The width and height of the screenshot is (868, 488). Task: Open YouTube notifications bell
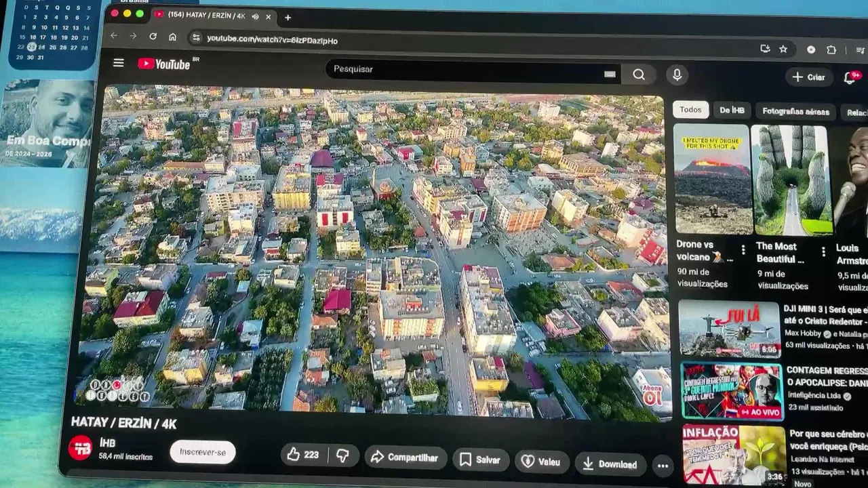click(851, 77)
